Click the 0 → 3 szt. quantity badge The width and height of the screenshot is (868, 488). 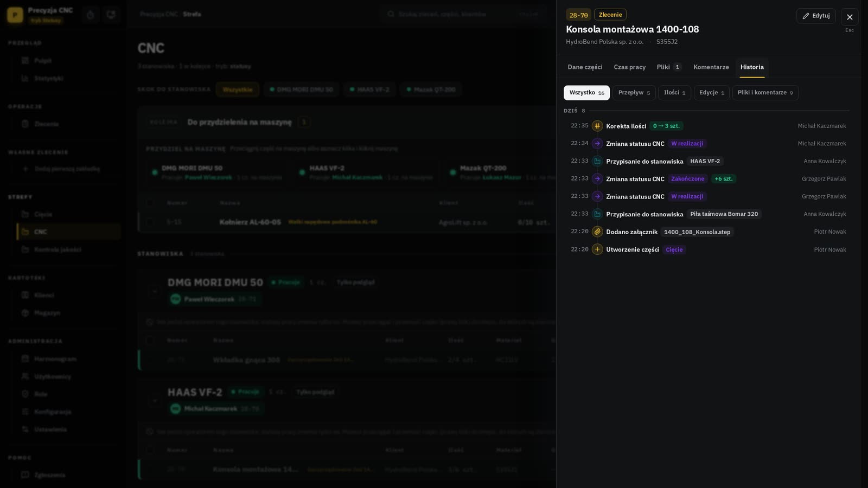(666, 126)
